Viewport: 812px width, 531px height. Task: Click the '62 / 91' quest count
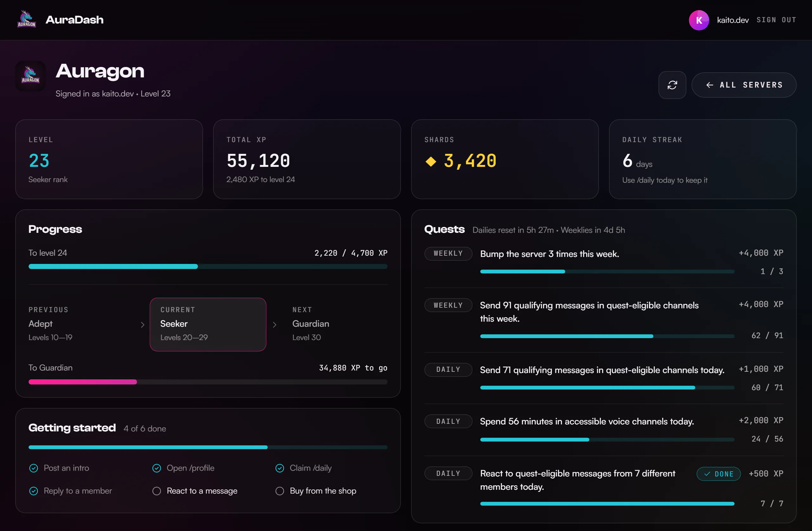(x=767, y=336)
